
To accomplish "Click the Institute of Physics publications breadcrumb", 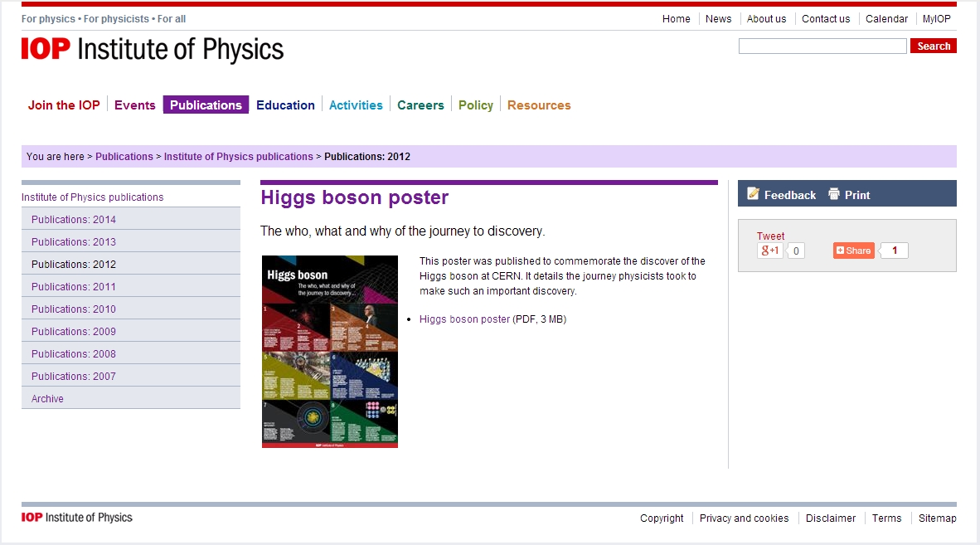I will 238,157.
